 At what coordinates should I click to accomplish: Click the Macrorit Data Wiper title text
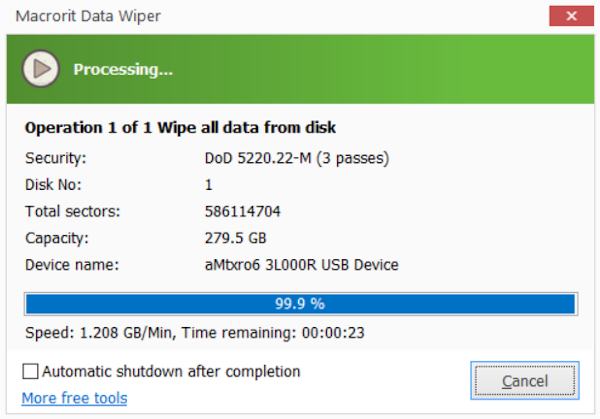[x=88, y=16]
